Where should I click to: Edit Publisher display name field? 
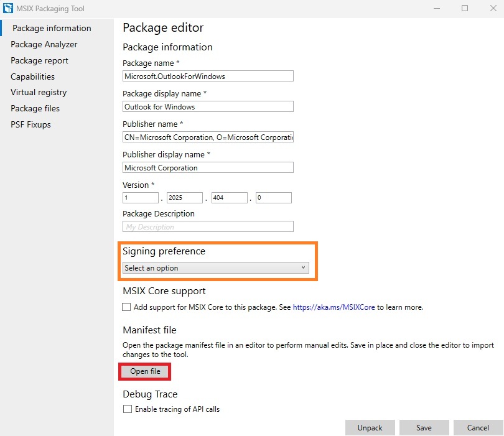tap(208, 168)
